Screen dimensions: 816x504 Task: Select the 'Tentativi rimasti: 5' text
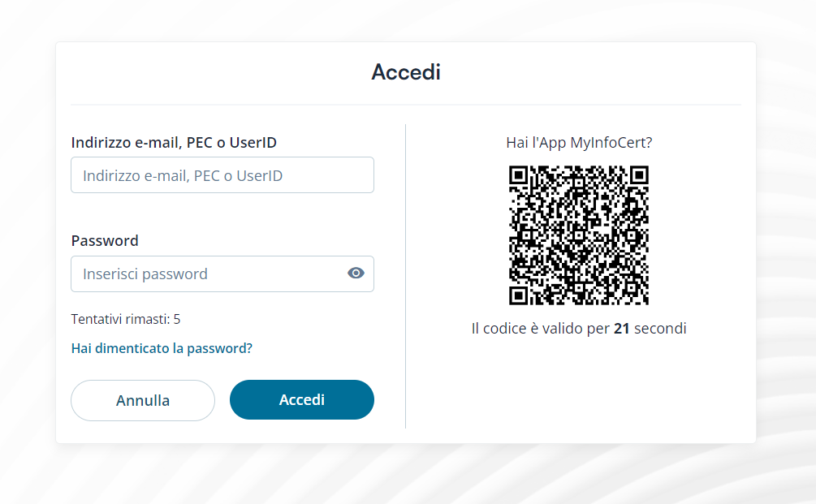click(x=126, y=319)
